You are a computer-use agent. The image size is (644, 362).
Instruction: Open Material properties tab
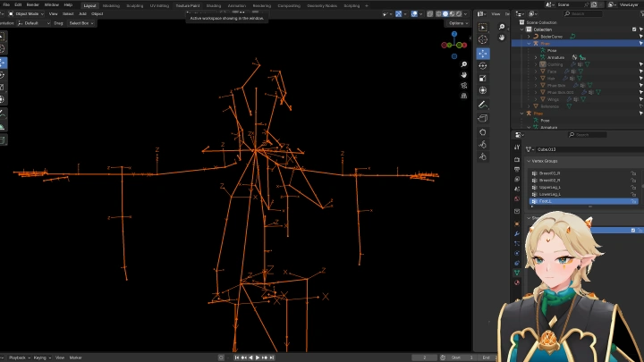[517, 282]
